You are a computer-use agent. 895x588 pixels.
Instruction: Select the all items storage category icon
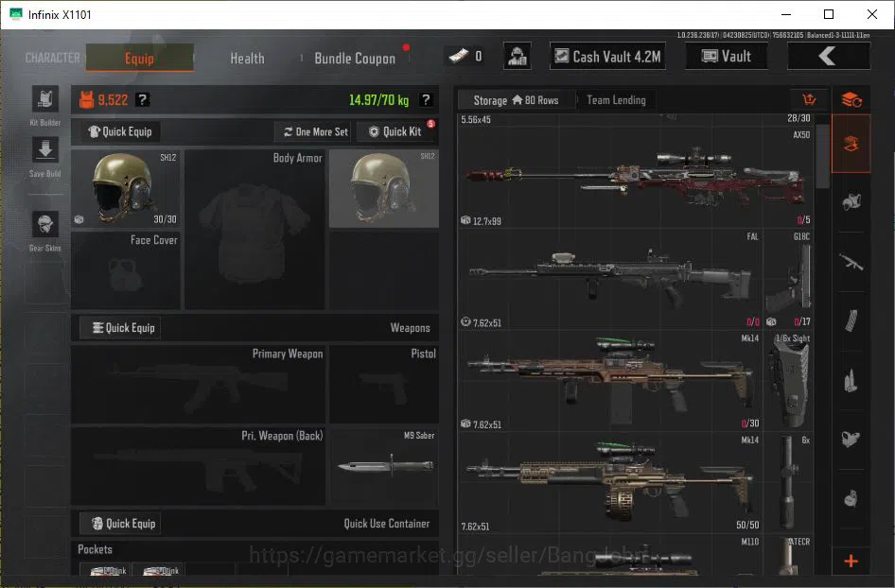tap(851, 144)
